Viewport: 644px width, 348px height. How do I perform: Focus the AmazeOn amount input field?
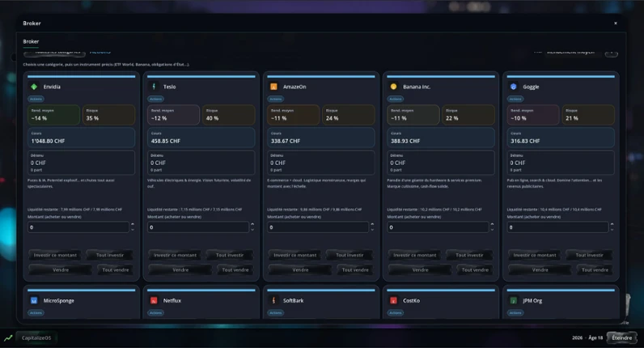pos(318,227)
